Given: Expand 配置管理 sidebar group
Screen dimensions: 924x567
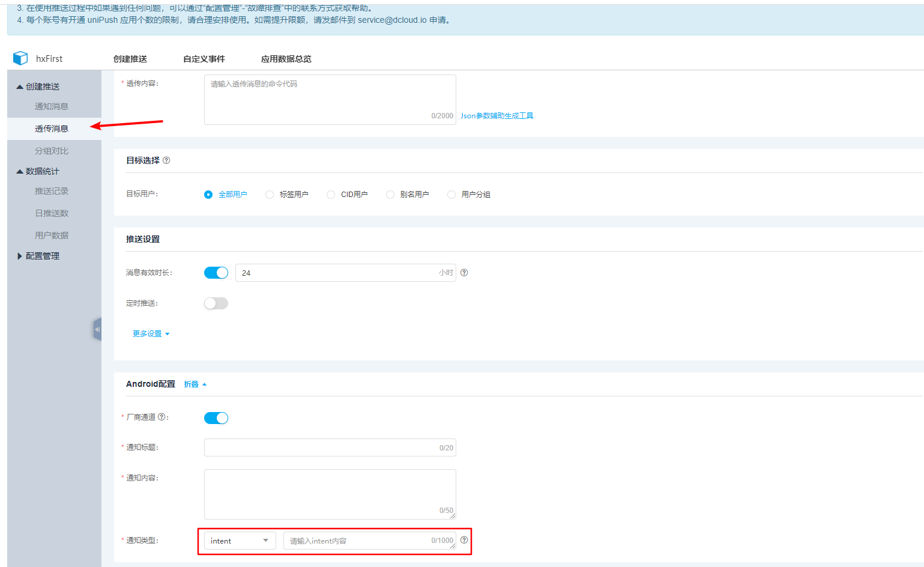Looking at the screenshot, I should 38,256.
